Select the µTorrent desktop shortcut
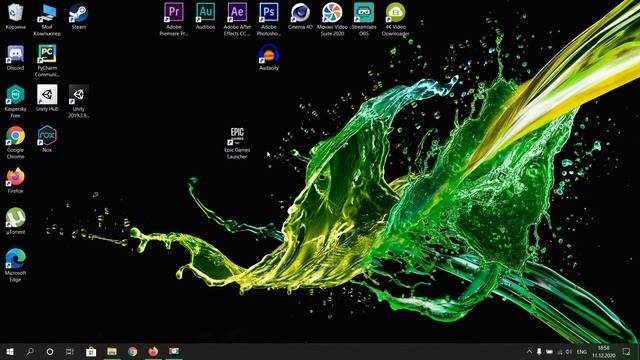 (15, 221)
